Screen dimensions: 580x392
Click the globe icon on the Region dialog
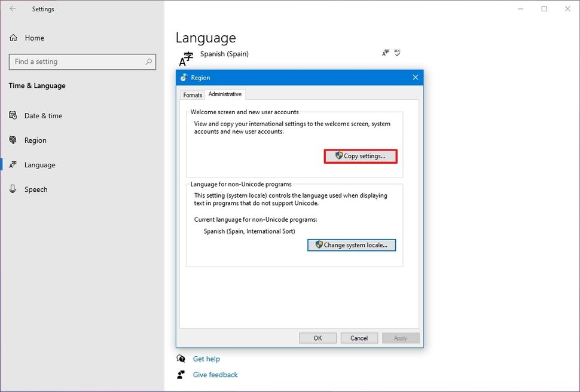pos(184,77)
